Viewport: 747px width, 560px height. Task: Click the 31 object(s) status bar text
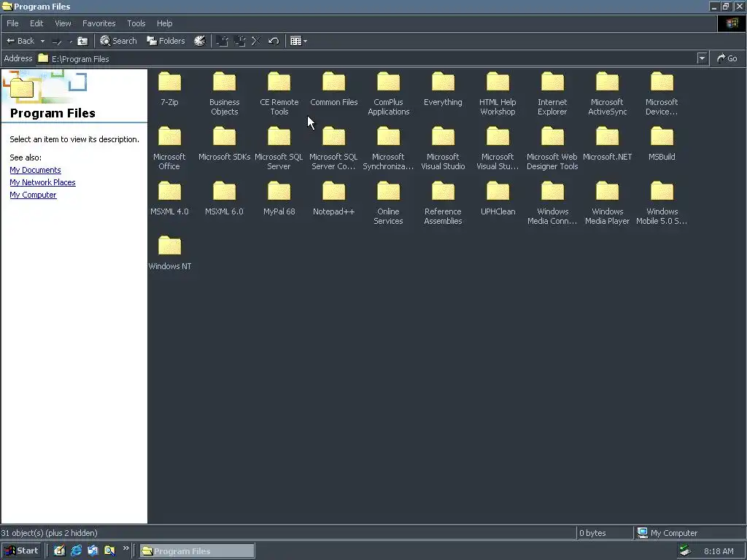click(49, 533)
